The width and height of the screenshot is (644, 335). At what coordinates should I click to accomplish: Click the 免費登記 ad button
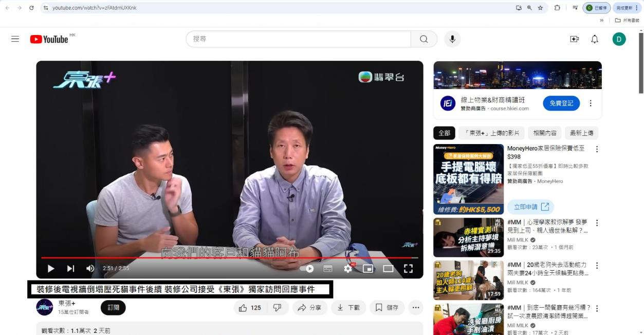click(x=561, y=103)
